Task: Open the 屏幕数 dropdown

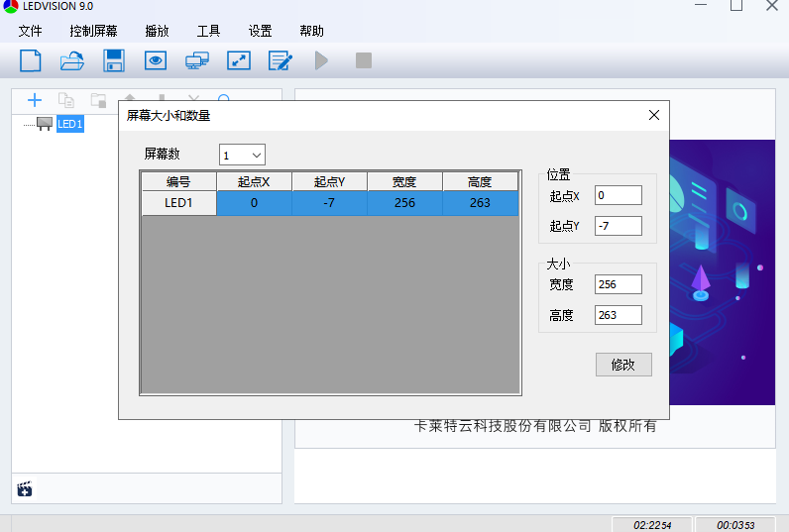Action: (243, 156)
